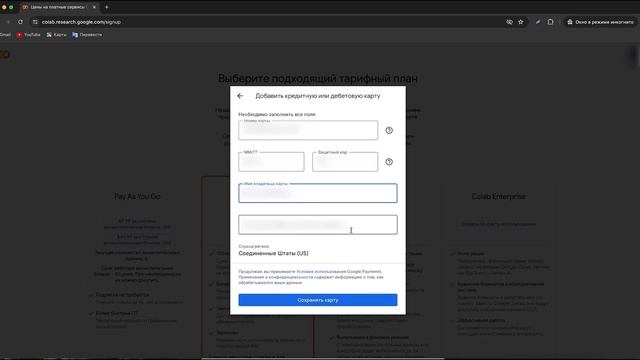Open the privacy notice link
The height and width of the screenshot is (360, 640).
coord(276,277)
